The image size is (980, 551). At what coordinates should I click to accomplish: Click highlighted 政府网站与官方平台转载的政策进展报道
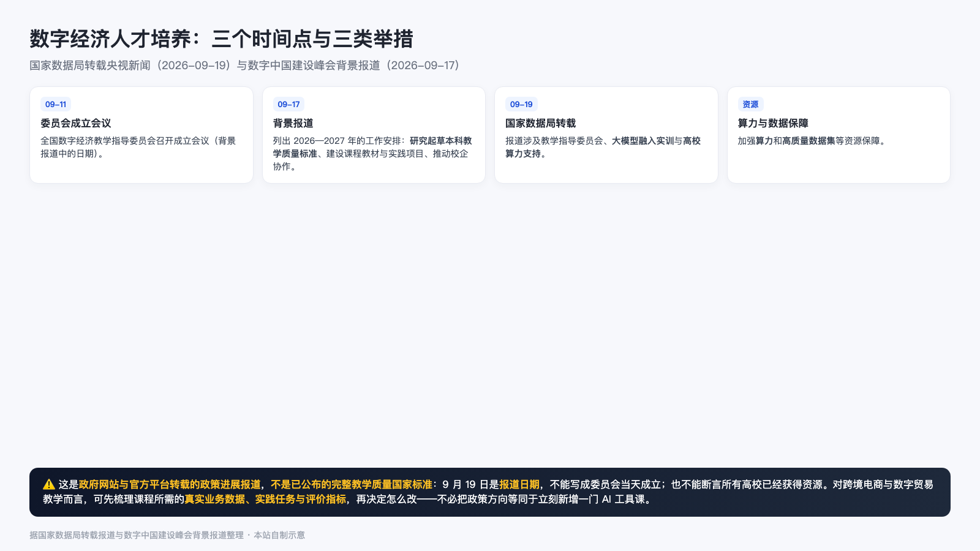pyautogui.click(x=170, y=484)
